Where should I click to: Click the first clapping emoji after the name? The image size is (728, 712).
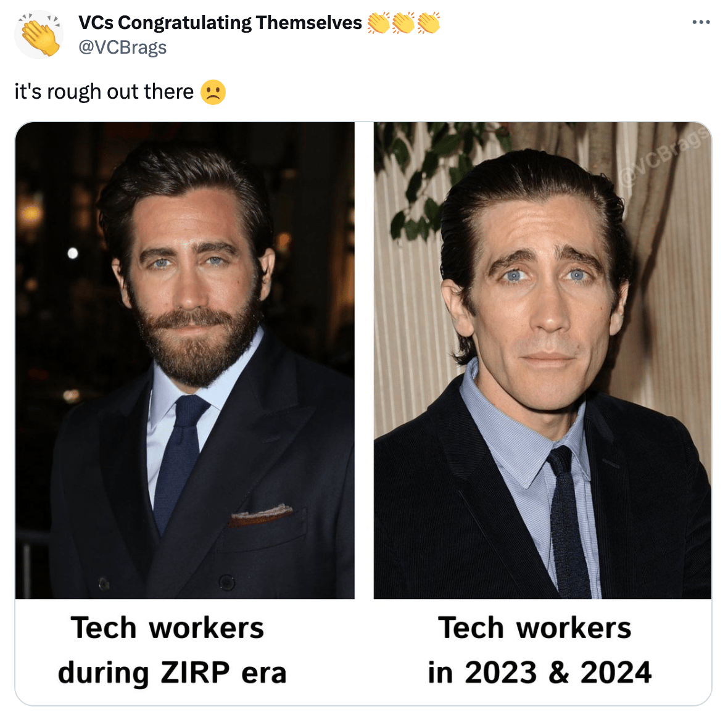tap(379, 23)
